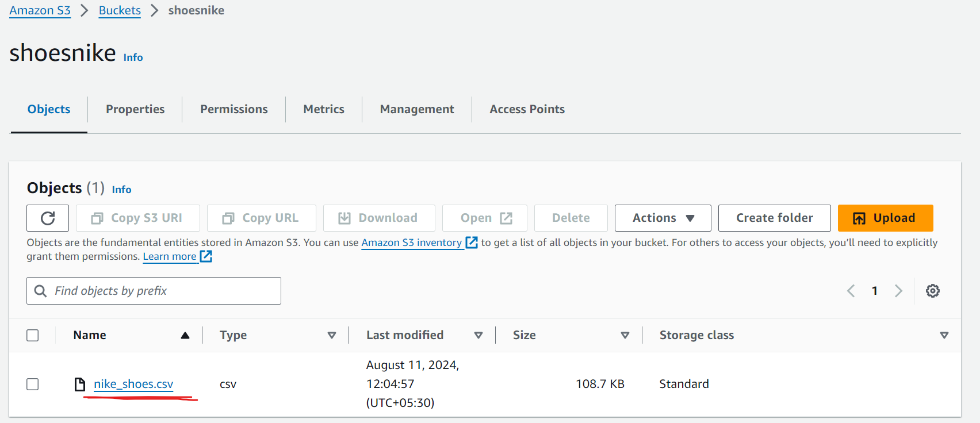Focus the Find objects by prefix field

coord(154,291)
